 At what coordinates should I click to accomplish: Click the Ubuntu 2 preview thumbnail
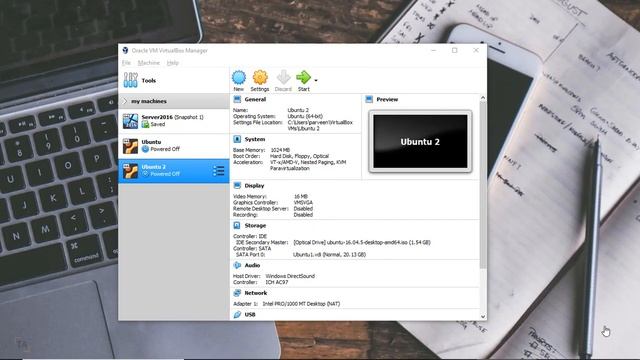pos(420,141)
